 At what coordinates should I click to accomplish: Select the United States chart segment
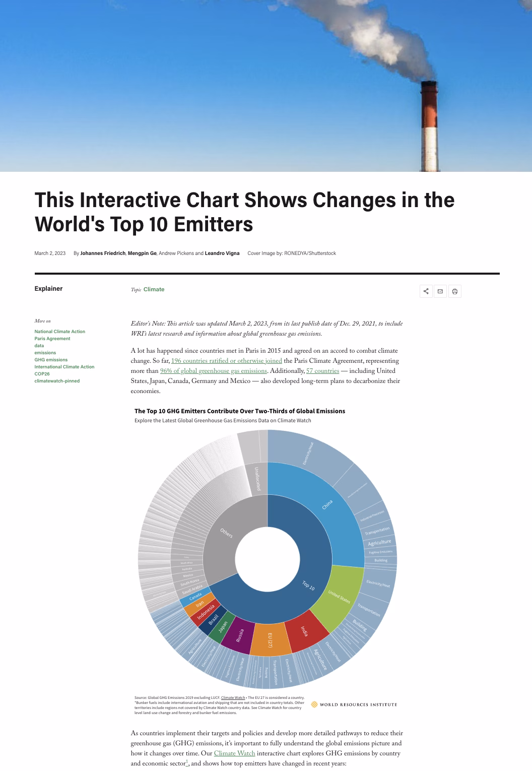click(339, 597)
